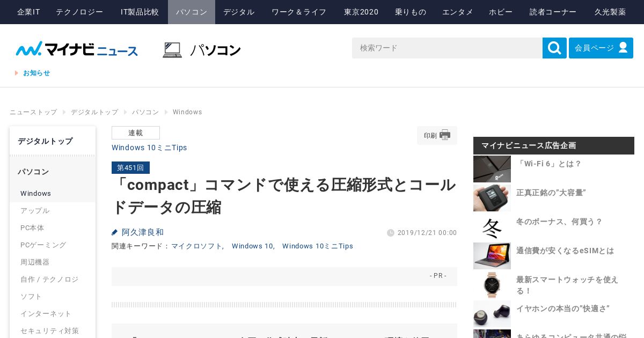Screen dimensions: 644x338
Task: Open the Windows 10ミニTips series link
Action: click(149, 148)
